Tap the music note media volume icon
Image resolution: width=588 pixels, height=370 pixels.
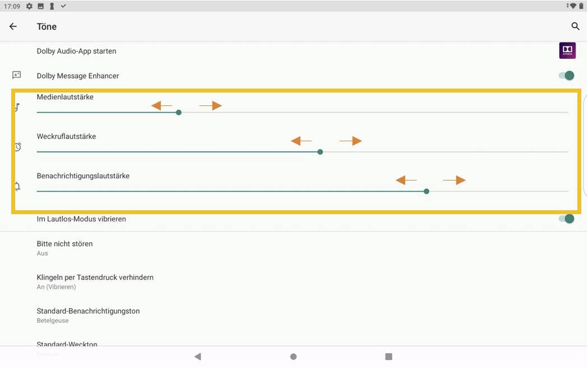click(x=18, y=107)
